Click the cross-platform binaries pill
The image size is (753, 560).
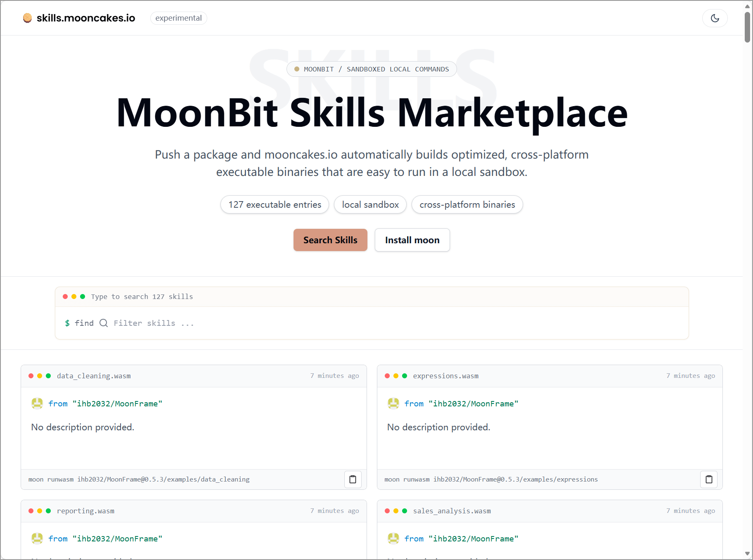click(467, 204)
